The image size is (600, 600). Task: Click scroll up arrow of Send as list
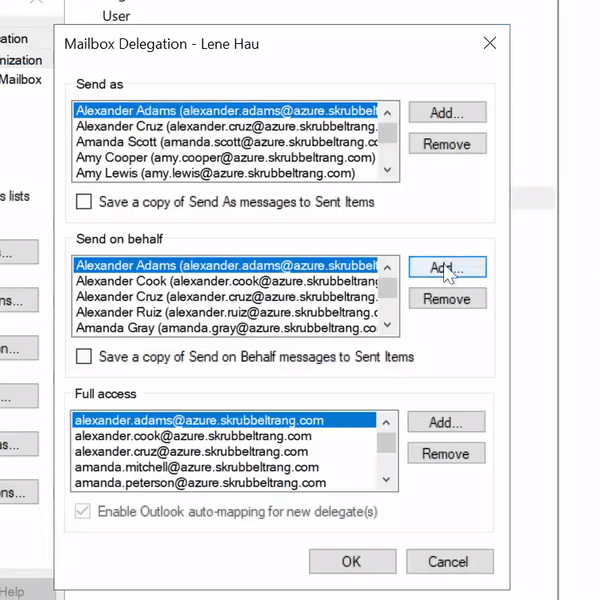(388, 113)
